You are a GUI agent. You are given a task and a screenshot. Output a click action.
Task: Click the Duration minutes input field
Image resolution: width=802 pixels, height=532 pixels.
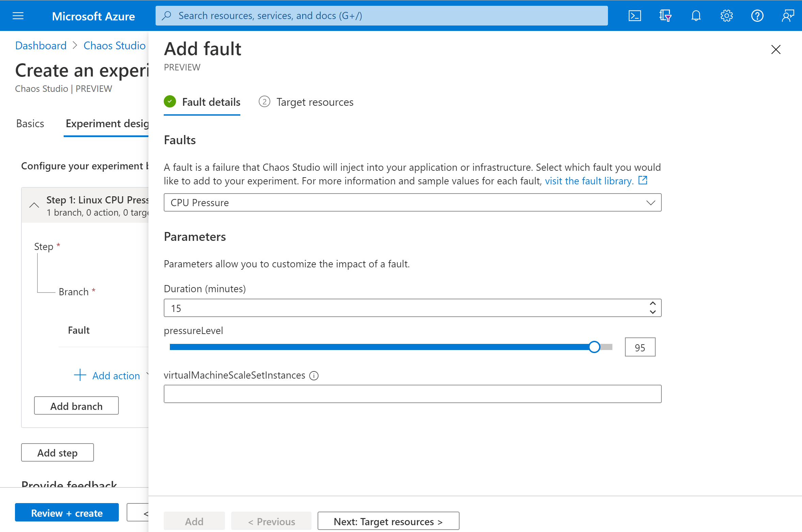click(413, 307)
